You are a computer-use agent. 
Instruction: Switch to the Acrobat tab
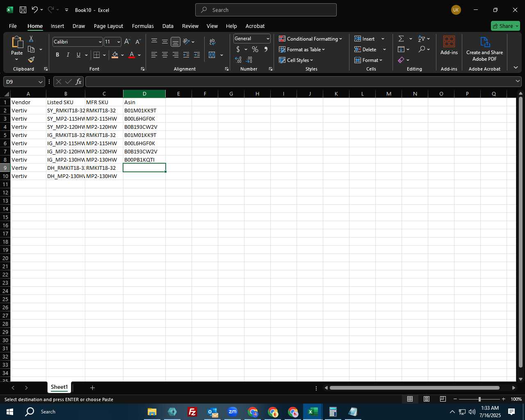[255, 26]
